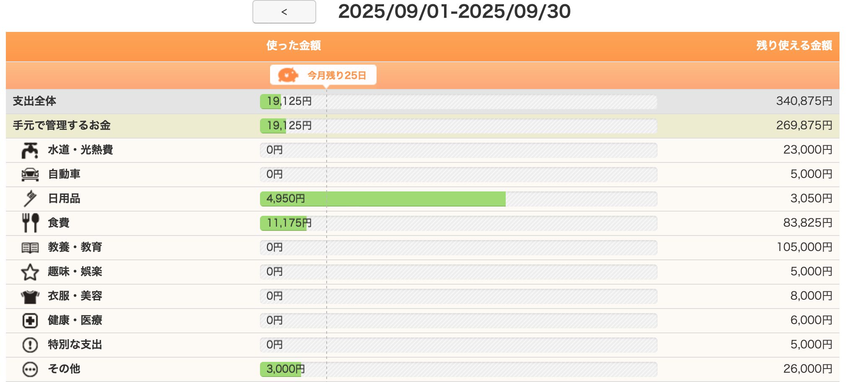Click the car icon for 自動車
868x382 pixels.
tap(30, 174)
